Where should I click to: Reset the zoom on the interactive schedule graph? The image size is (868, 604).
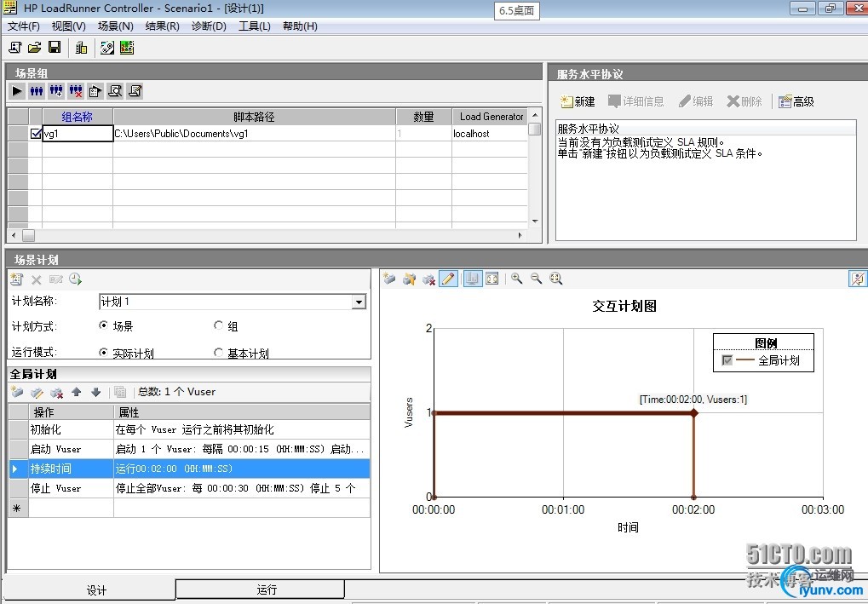[x=555, y=279]
